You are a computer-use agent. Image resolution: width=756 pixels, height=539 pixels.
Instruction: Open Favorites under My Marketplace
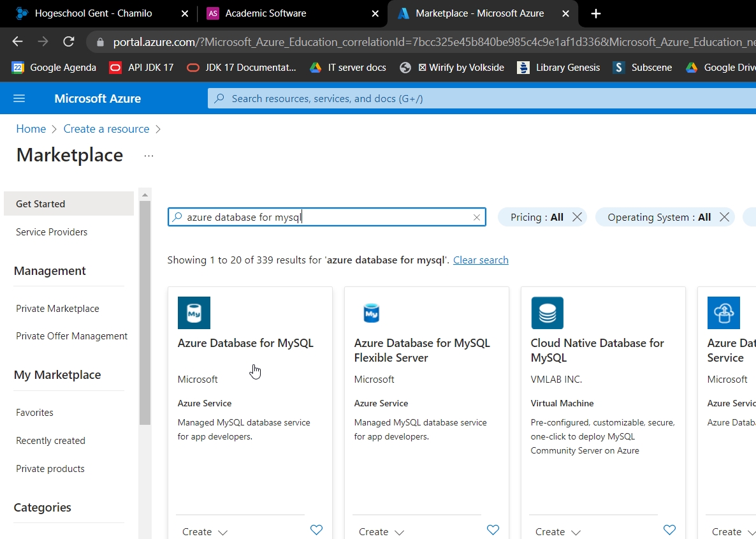pos(34,413)
